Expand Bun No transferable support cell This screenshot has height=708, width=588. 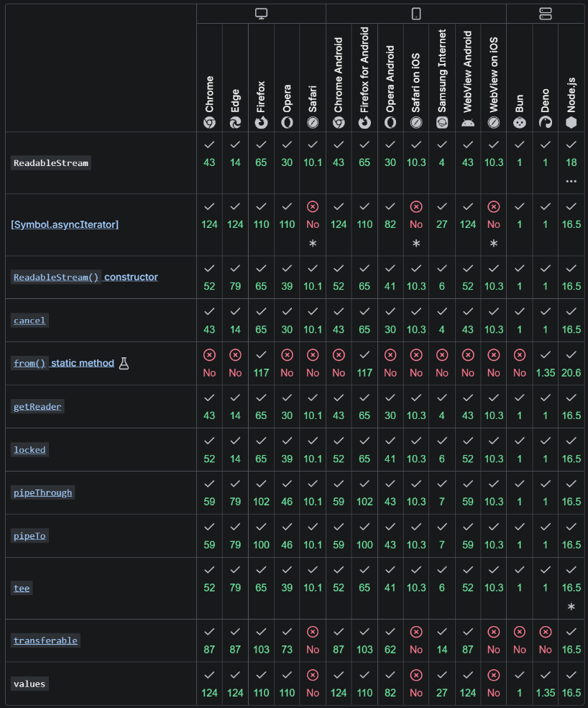tap(520, 640)
